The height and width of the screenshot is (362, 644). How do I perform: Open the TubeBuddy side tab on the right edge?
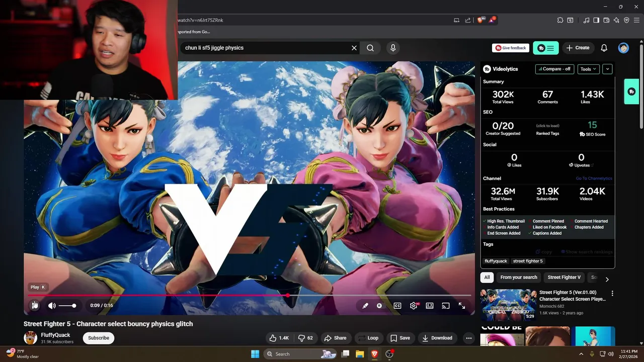(x=631, y=92)
